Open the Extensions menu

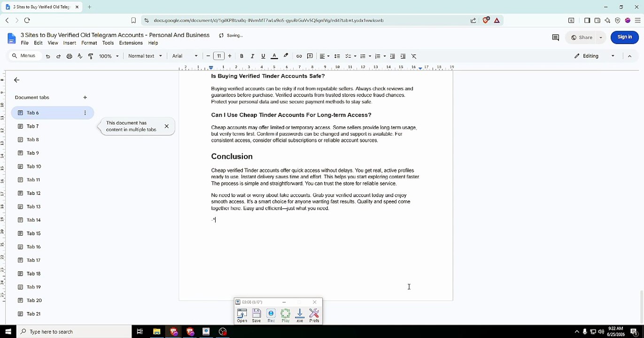(x=131, y=43)
